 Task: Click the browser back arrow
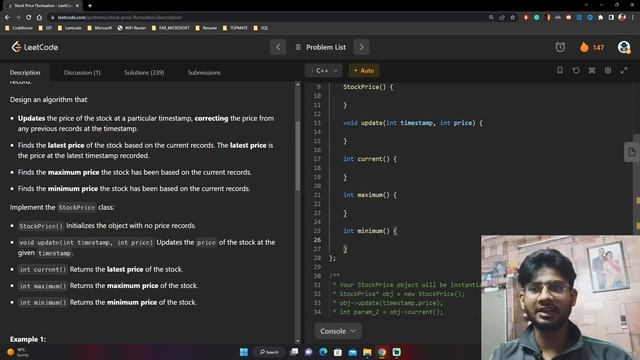7,17
